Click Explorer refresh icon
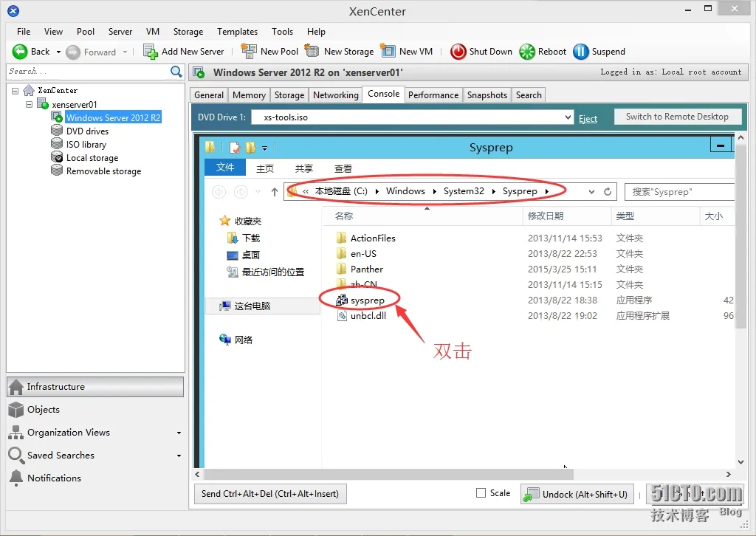Screen dimensions: 756x536 pyautogui.click(x=608, y=192)
